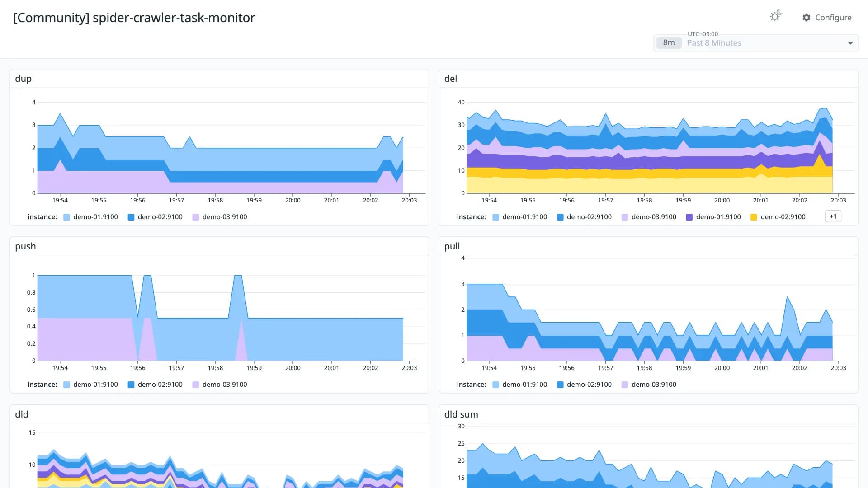
Task: Select the dup panel title
Action: (x=23, y=79)
